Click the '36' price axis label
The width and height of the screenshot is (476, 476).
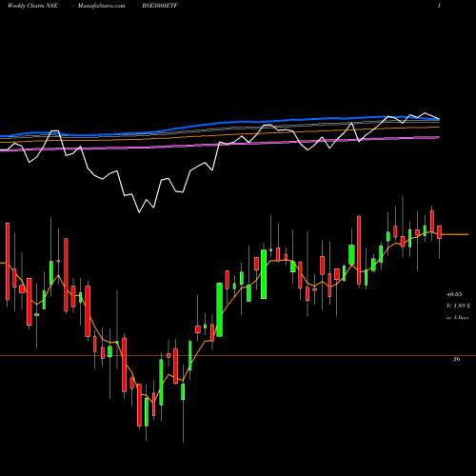pyautogui.click(x=456, y=359)
